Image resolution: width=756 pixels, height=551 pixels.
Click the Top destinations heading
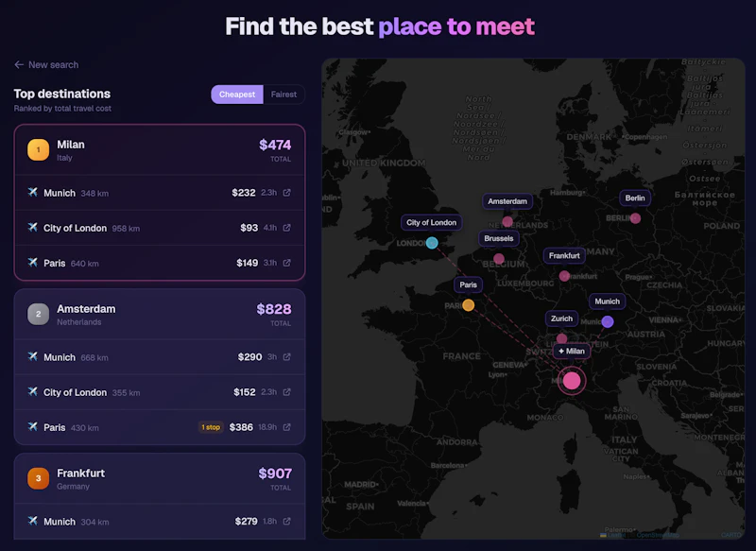point(62,94)
